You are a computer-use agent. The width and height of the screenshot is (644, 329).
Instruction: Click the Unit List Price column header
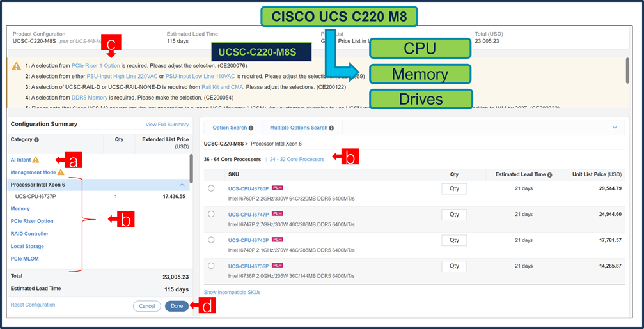(x=597, y=175)
